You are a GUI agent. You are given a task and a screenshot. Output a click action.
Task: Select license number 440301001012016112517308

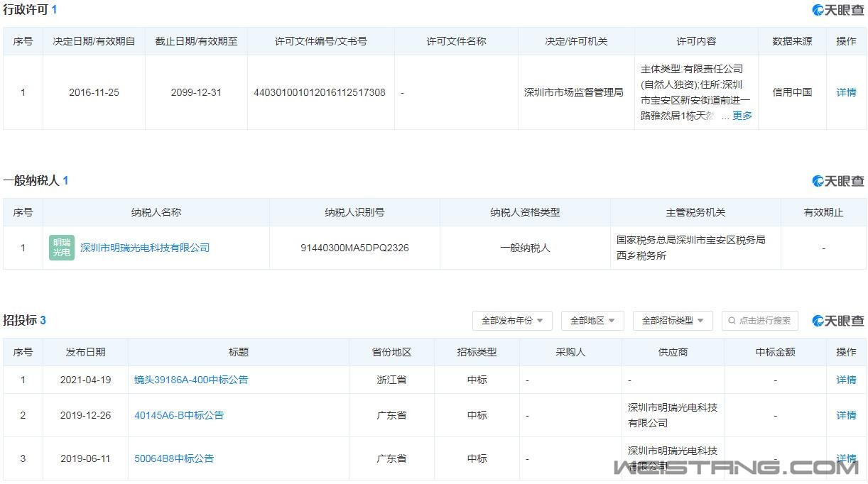[320, 92]
